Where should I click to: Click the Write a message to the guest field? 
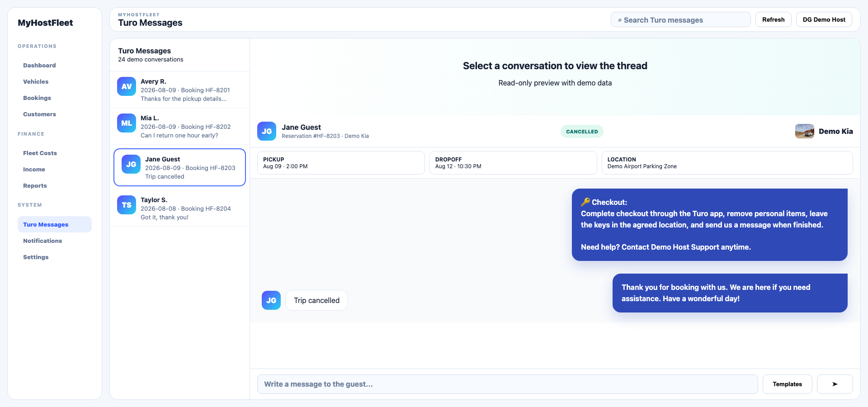pos(507,384)
